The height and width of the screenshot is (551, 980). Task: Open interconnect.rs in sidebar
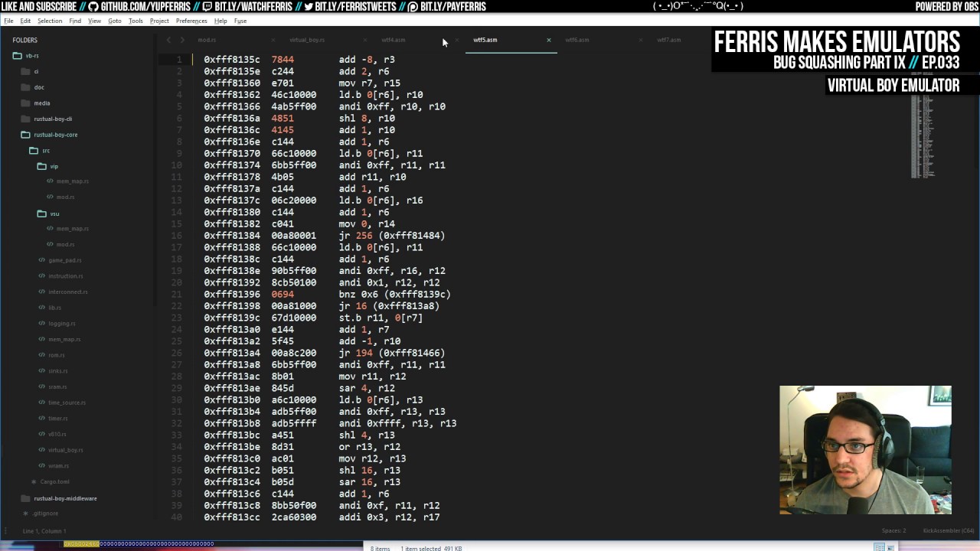pyautogui.click(x=68, y=292)
